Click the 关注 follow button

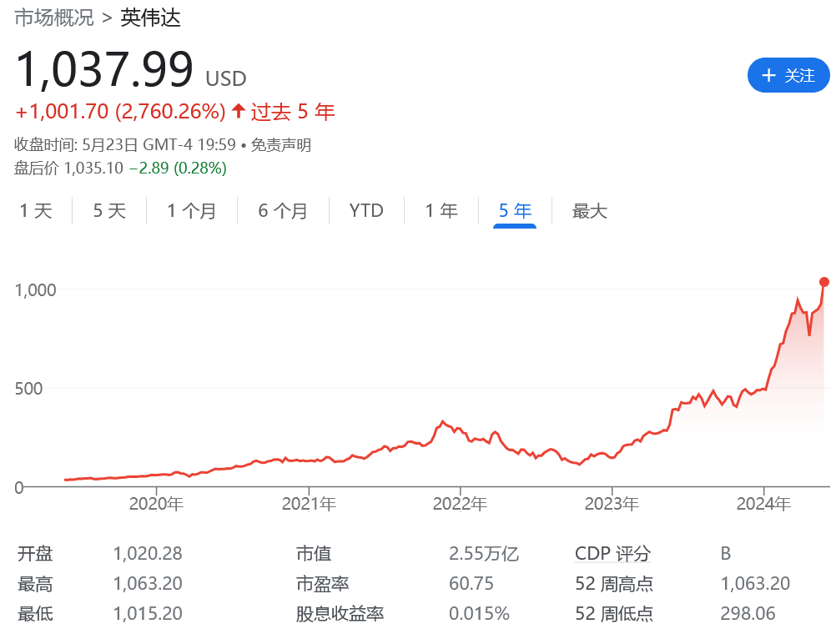pyautogui.click(x=788, y=75)
